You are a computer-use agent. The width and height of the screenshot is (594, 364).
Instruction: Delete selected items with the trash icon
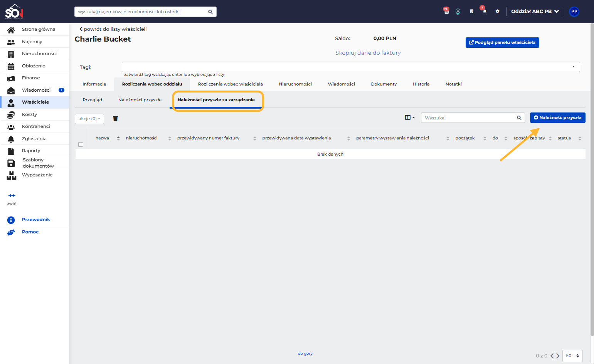tap(115, 119)
